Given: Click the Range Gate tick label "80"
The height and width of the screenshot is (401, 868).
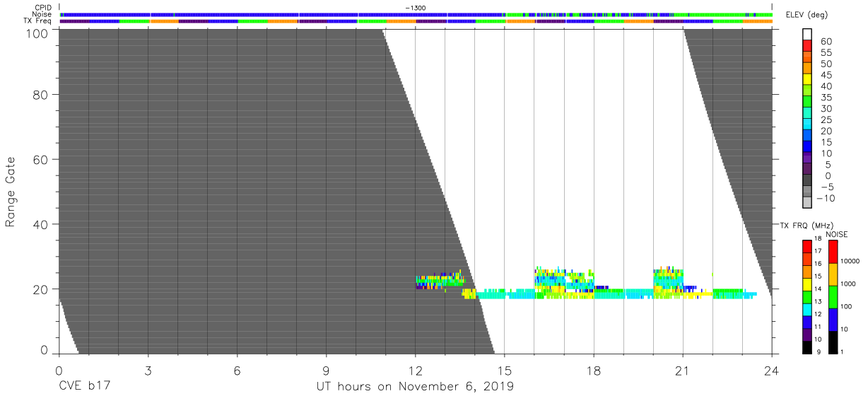Looking at the screenshot, I should (40, 95).
